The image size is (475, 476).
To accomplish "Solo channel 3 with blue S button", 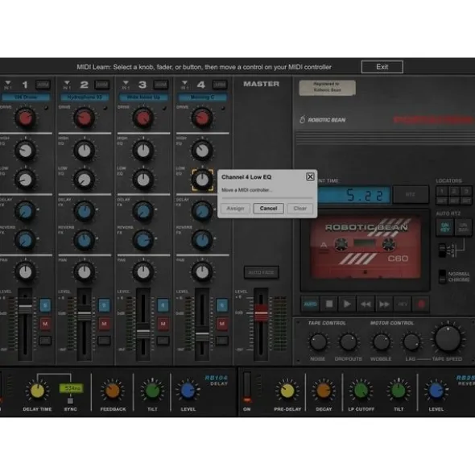I will 163,305.
